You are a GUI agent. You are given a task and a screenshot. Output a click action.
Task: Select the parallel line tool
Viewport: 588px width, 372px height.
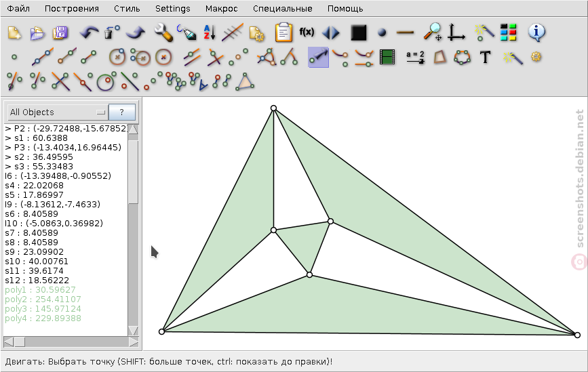tap(192, 58)
